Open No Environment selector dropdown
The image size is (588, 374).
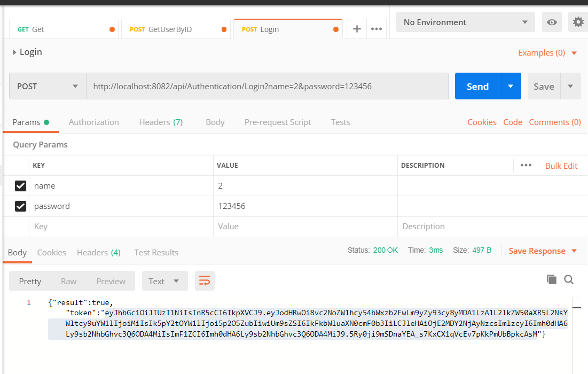click(x=465, y=22)
